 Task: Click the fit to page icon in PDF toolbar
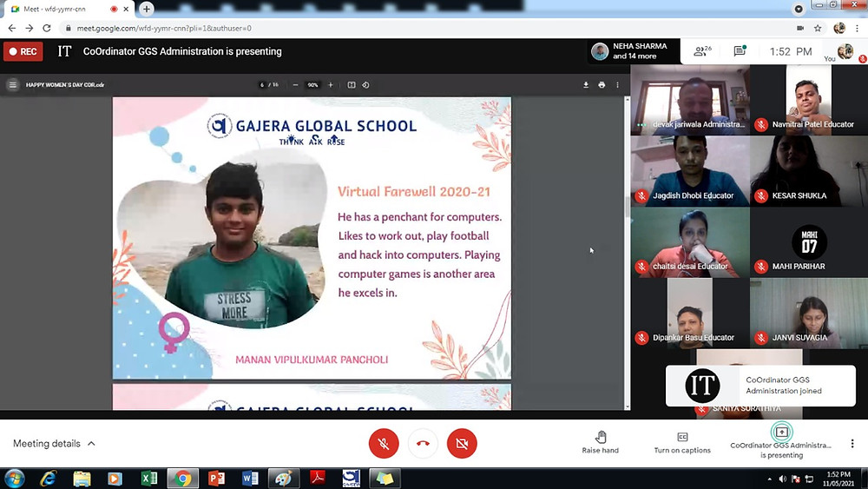(x=351, y=85)
